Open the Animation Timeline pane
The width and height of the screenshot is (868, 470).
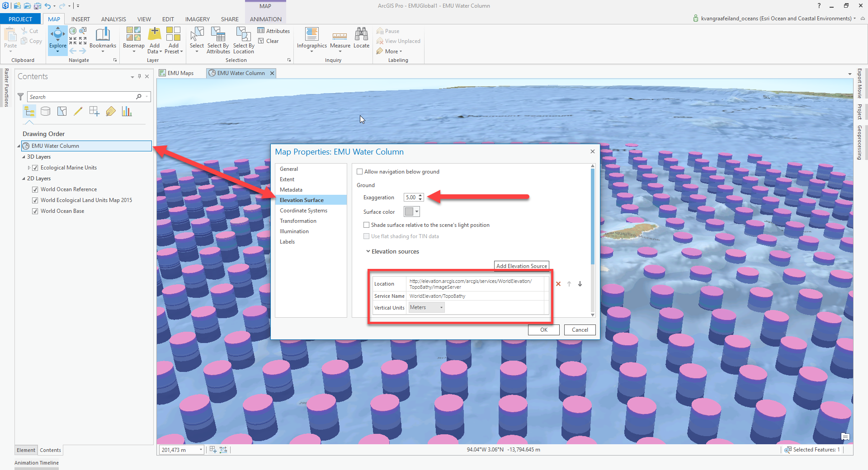click(37, 463)
